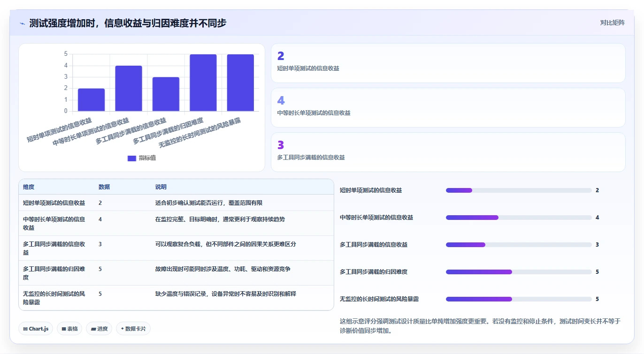The width and height of the screenshot is (644, 354).
Task: Click the chart bar for 多工具同步满载的信息收益
Action: point(166,94)
